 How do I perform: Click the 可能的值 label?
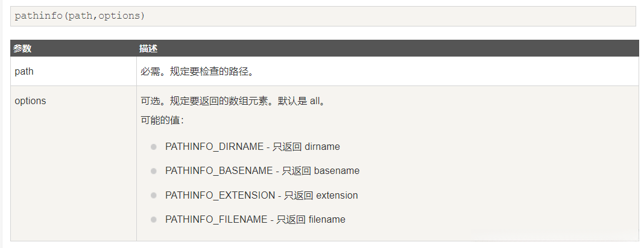click(x=162, y=120)
